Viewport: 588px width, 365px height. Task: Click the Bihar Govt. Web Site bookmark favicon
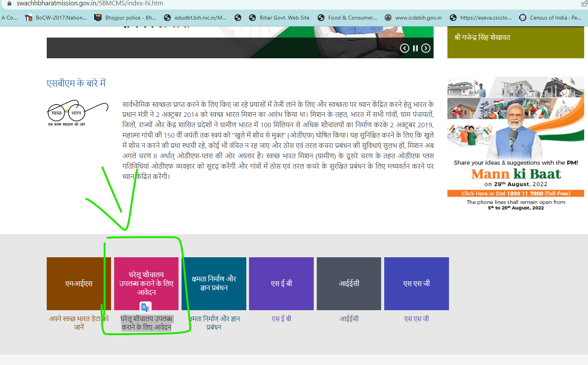[252, 17]
